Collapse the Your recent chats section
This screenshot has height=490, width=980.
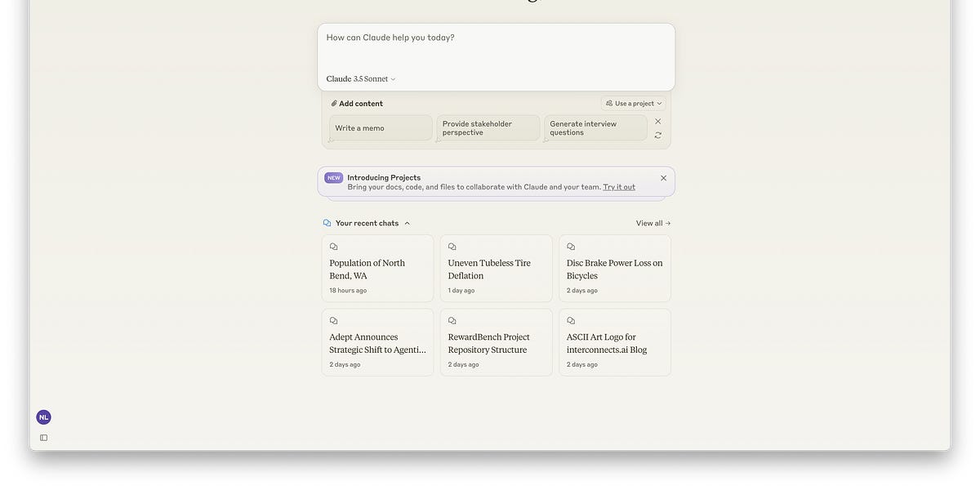tap(408, 223)
